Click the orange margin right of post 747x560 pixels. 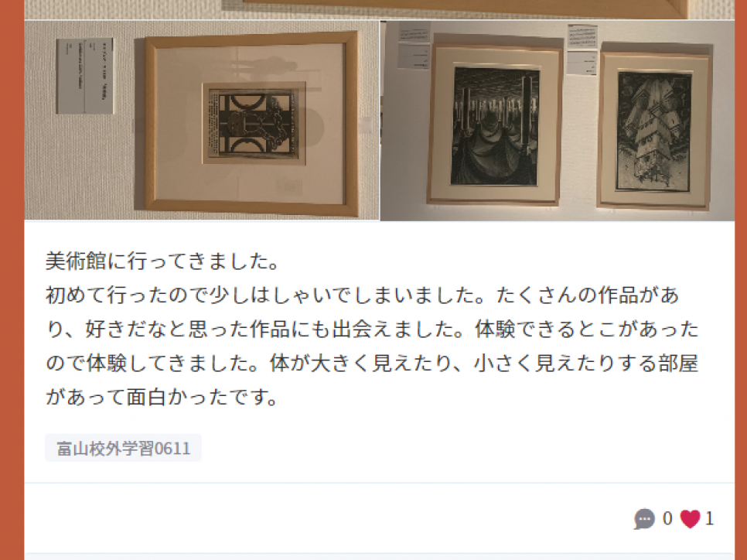pyautogui.click(x=741, y=280)
